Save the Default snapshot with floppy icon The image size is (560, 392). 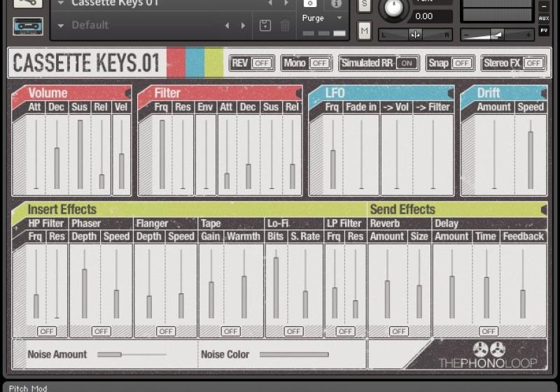point(265,26)
